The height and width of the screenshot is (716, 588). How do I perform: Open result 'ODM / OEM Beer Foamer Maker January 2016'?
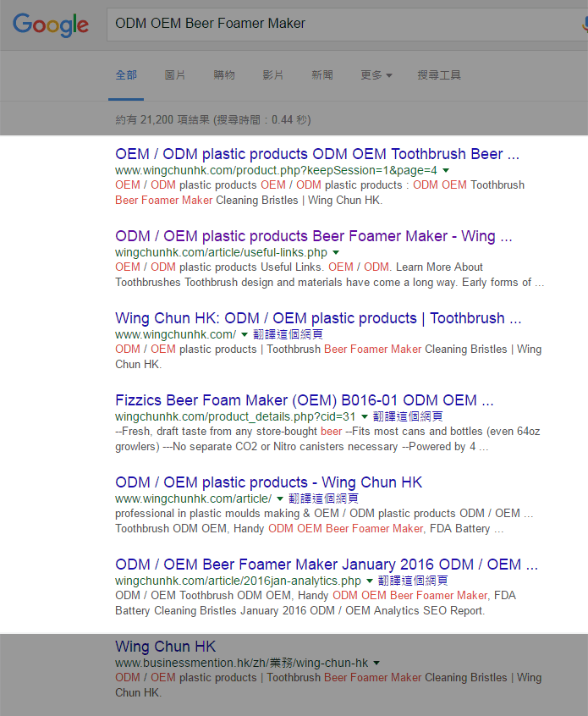tap(326, 565)
